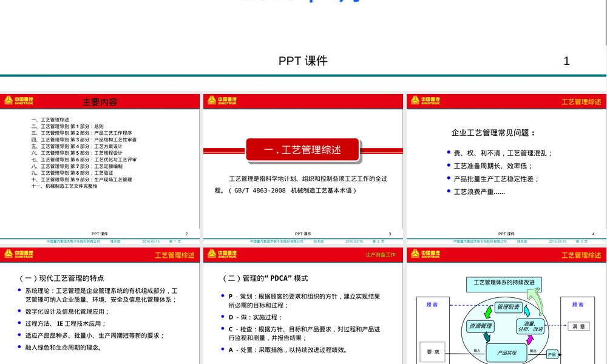Click the 2016-03-15 date under 主要内容 slide
Image resolution: width=607 pixels, height=364 pixels.
click(151, 241)
